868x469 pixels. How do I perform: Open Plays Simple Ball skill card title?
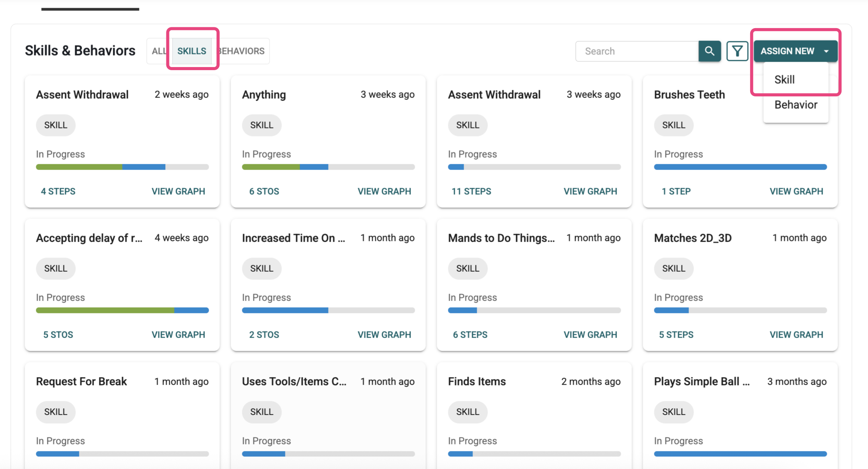pyautogui.click(x=701, y=382)
